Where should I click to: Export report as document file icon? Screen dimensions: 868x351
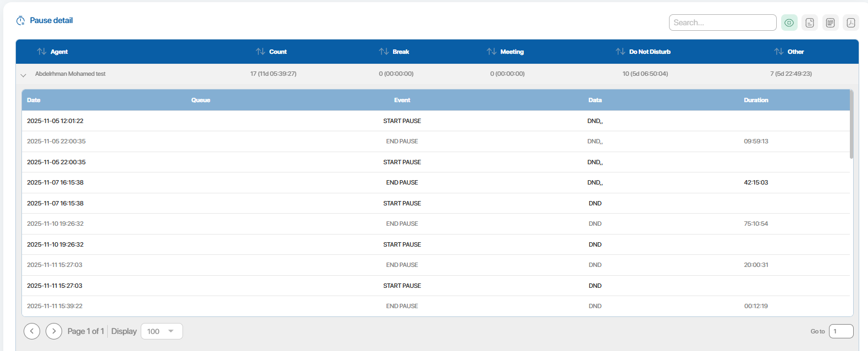tap(810, 23)
